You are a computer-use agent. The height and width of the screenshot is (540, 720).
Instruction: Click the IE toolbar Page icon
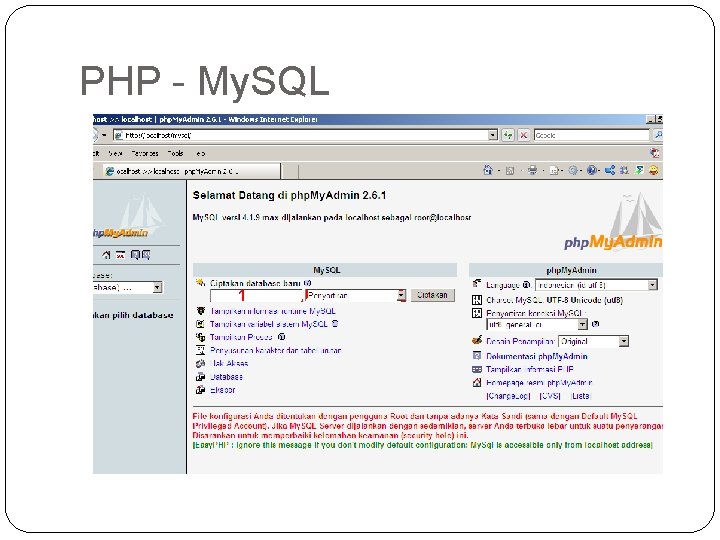click(x=554, y=171)
